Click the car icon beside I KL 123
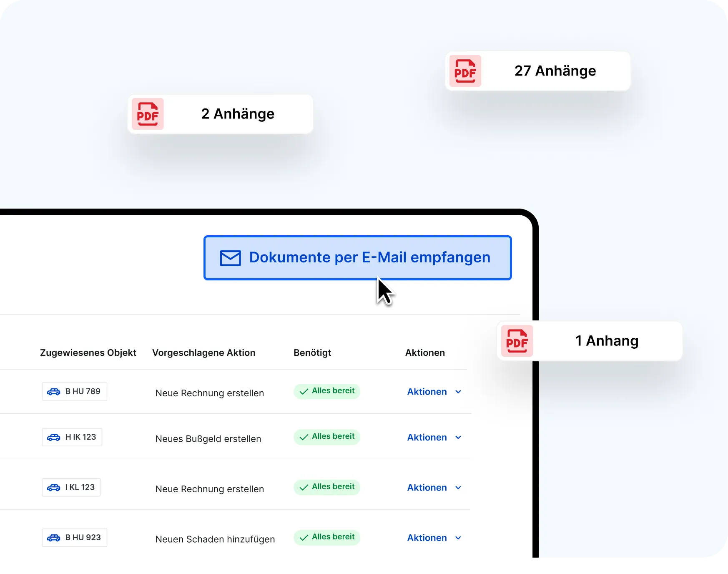This screenshot has height=574, width=728. (x=53, y=487)
